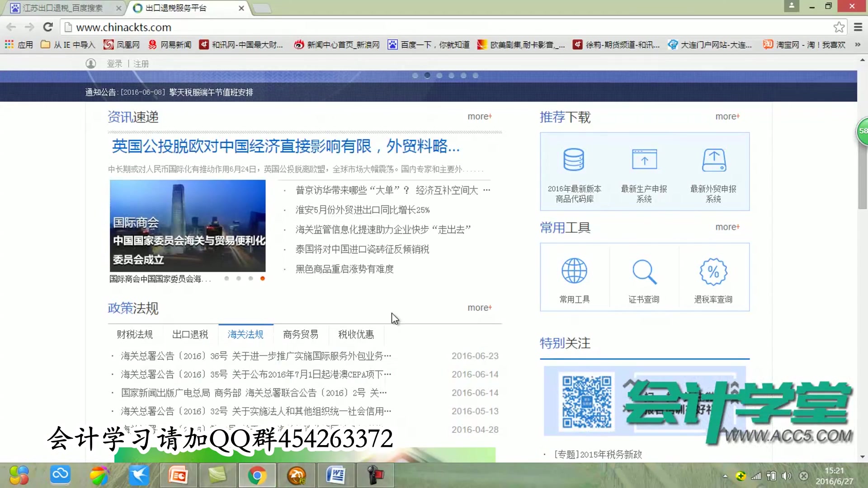
Task: Refresh the page with the reload icon
Action: 47,27
